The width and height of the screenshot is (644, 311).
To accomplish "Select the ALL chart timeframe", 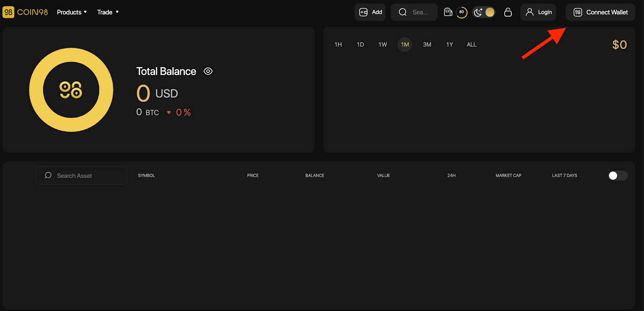I will [472, 44].
